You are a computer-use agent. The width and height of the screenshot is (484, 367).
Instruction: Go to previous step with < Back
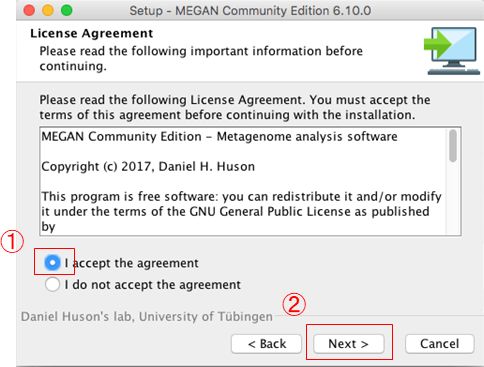click(x=266, y=344)
